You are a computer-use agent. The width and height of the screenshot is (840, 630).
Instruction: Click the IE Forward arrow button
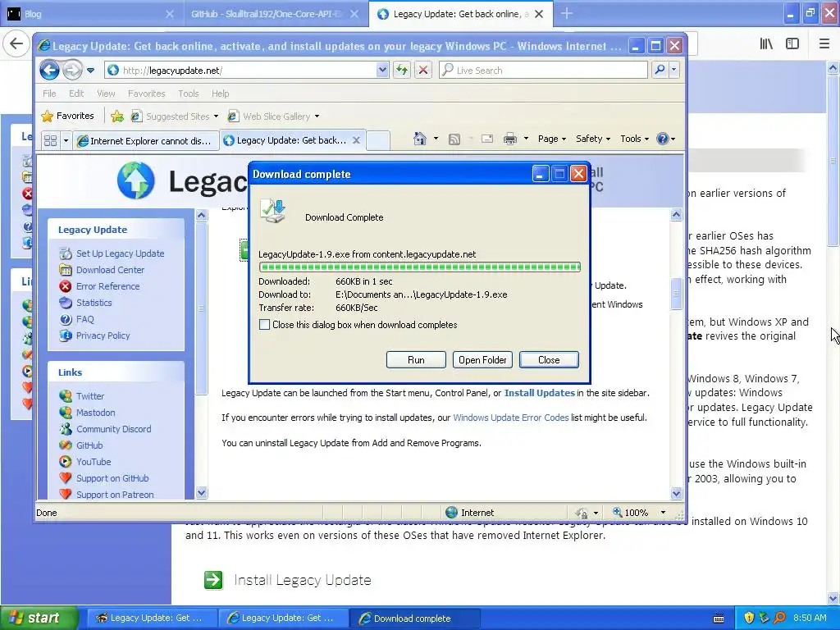pyautogui.click(x=72, y=70)
